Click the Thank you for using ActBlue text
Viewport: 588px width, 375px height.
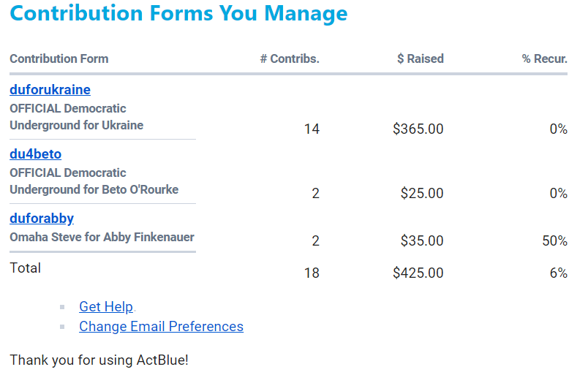click(x=99, y=360)
